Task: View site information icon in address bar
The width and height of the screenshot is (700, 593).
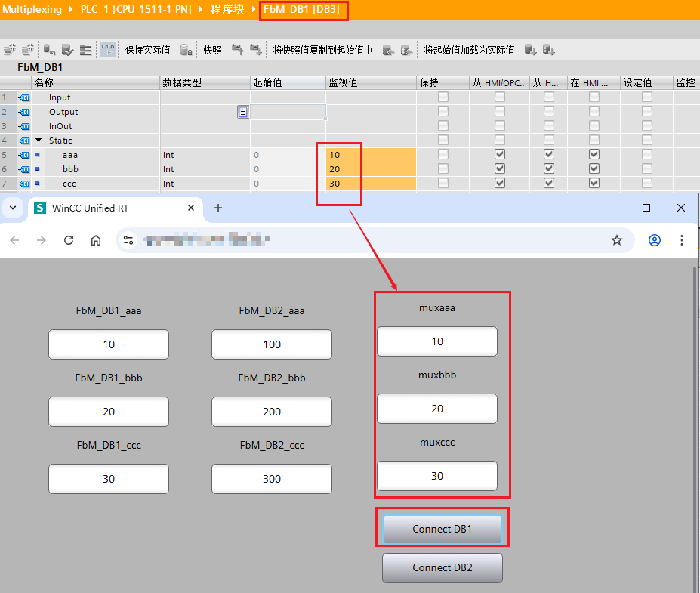Action: pos(129,240)
